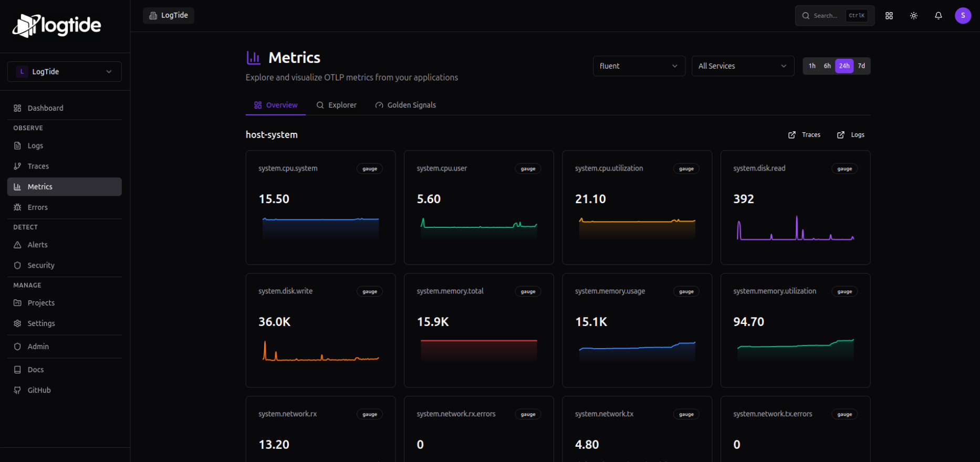
Task: Expand the fluent project dropdown
Action: (x=639, y=66)
